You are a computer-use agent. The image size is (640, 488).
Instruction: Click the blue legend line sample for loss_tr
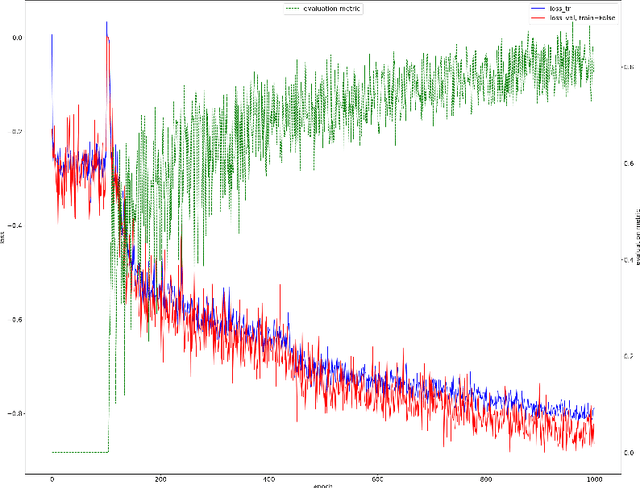(538, 8)
